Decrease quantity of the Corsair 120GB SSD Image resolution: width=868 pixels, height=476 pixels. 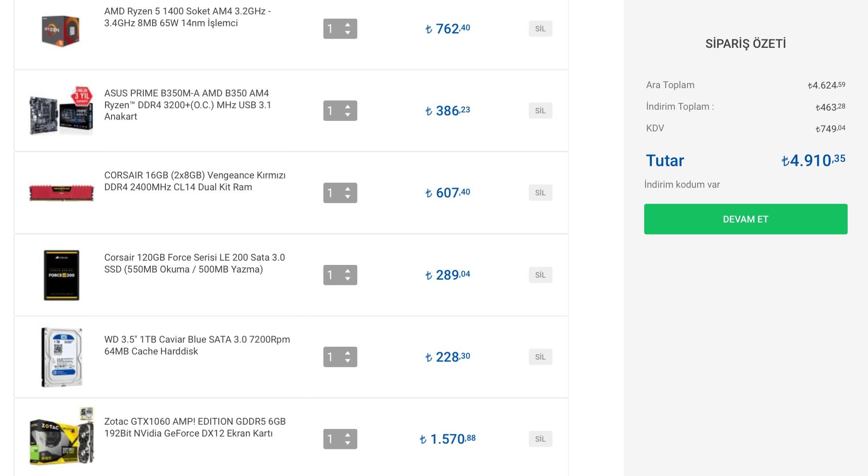348,279
